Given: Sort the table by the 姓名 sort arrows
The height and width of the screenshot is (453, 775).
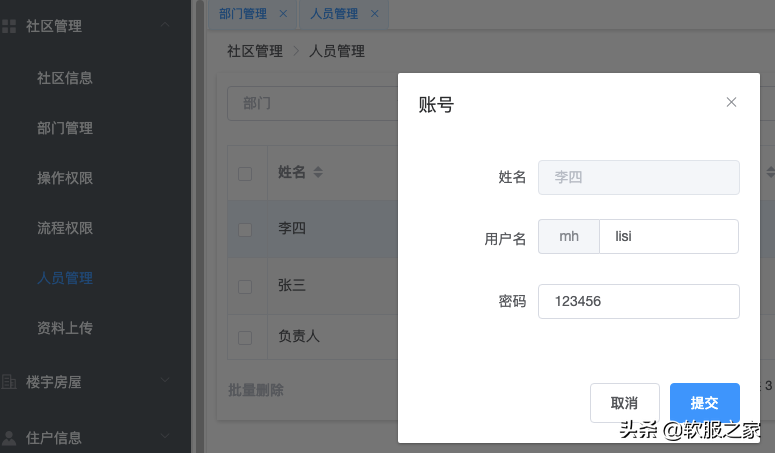Looking at the screenshot, I should (318, 172).
